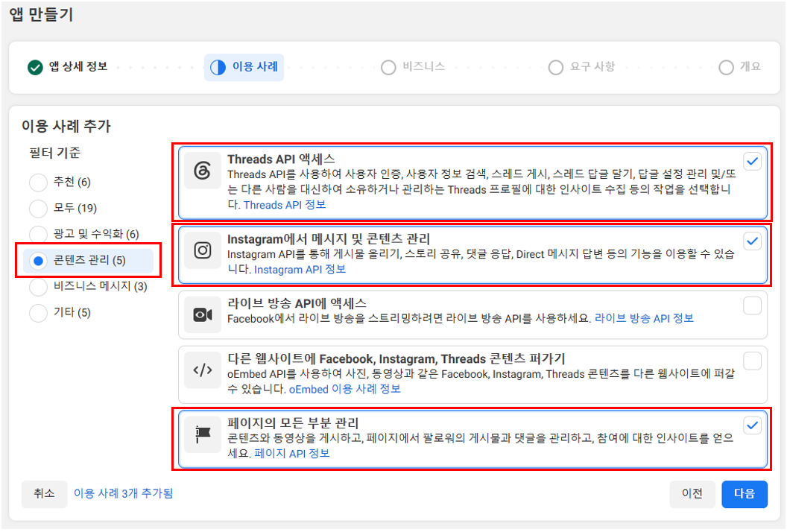Select 광고 및 수익화 (6) radio button
This screenshot has width=787, height=532.
click(38, 235)
